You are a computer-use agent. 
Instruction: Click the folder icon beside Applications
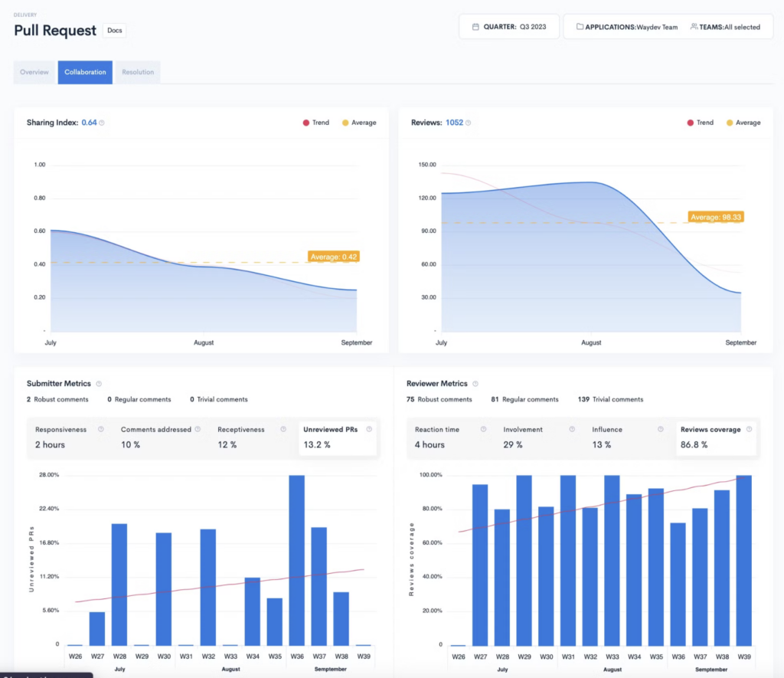[x=580, y=27]
